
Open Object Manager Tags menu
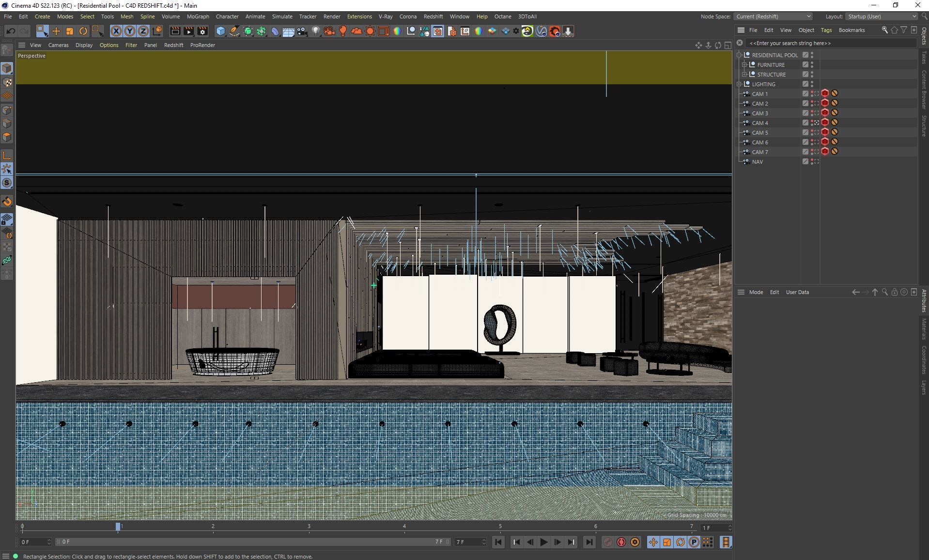click(x=826, y=30)
